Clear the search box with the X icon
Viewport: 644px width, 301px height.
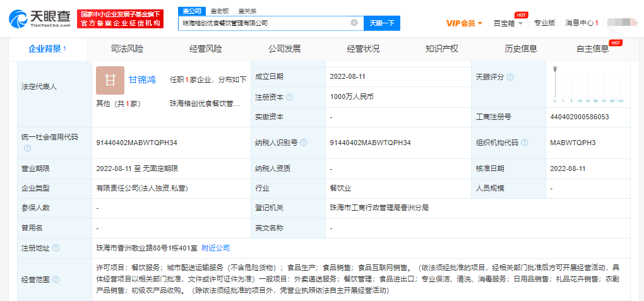click(354, 23)
